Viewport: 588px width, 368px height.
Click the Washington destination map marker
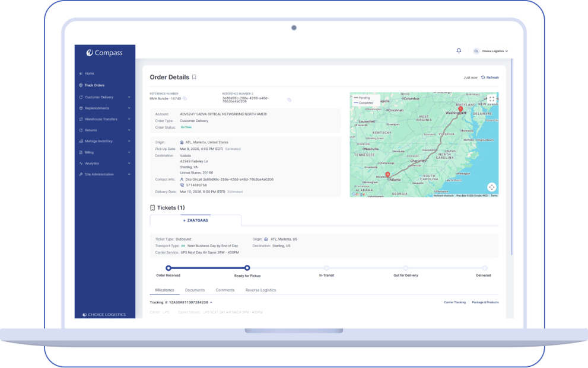460,109
